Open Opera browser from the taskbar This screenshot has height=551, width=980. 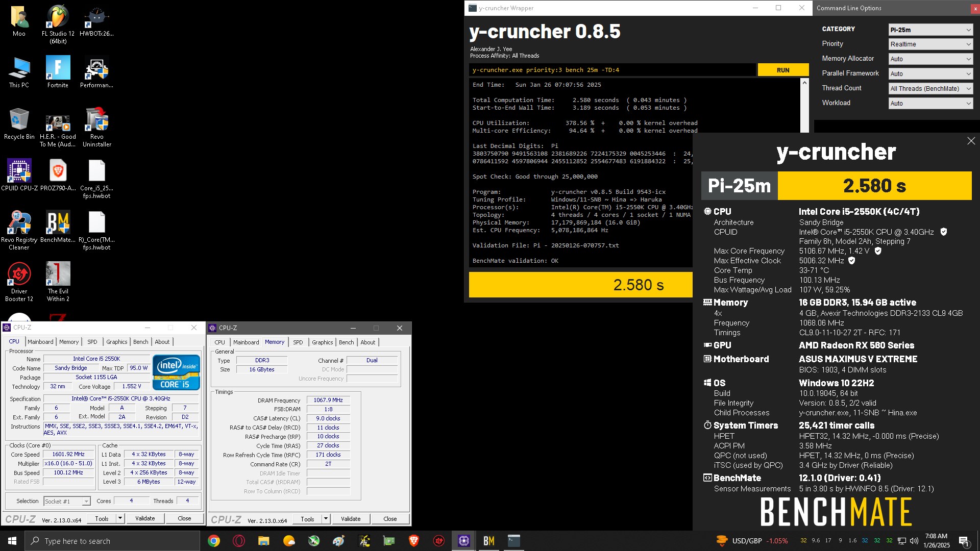pos(238,541)
